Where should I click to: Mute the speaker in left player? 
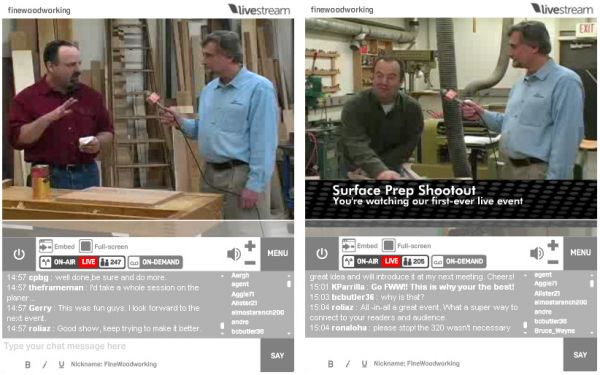tap(234, 254)
